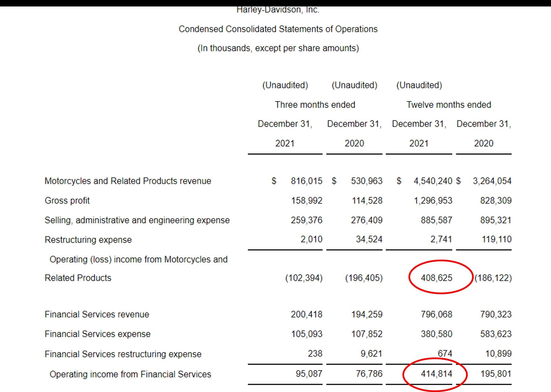Click 'Motorcycles and Related Products revenue' label

pyautogui.click(x=128, y=181)
